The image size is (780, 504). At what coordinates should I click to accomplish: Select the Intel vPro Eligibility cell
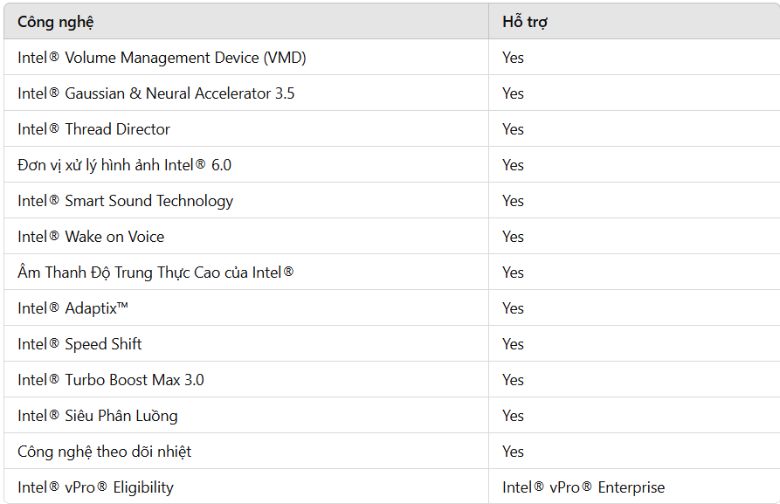95,488
